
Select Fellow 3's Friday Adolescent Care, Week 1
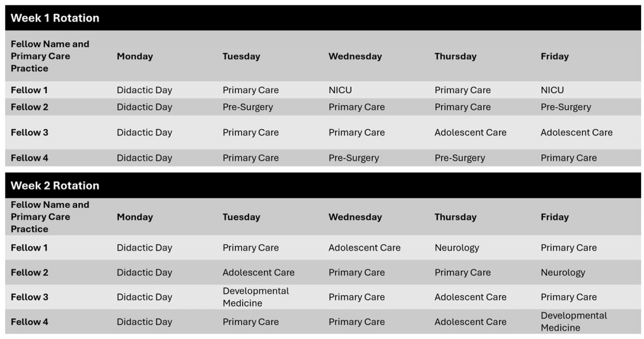click(x=576, y=132)
